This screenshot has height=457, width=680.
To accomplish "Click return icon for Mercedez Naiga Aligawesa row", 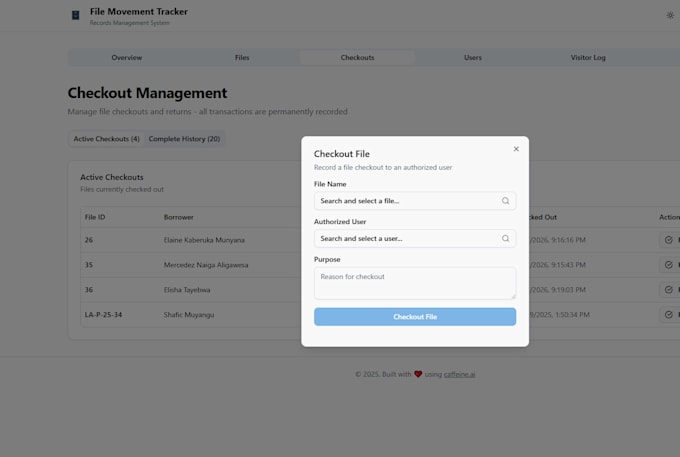I will tap(669, 265).
